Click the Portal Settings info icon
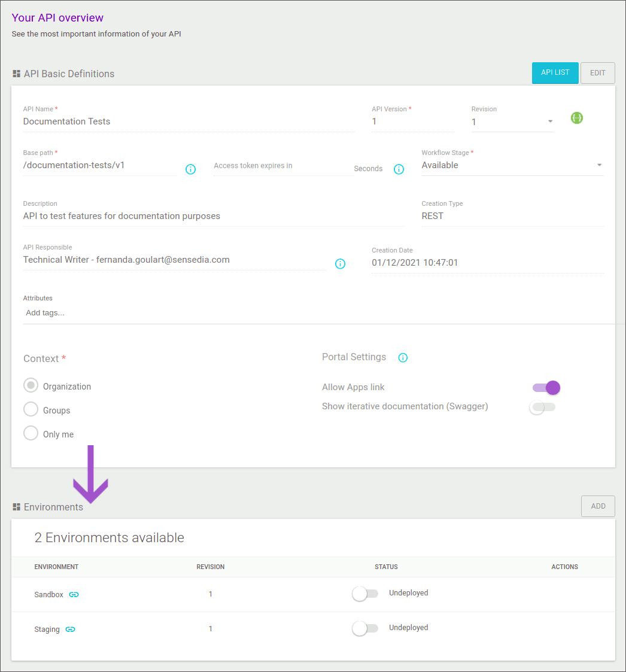Viewport: 626px width, 672px height. pos(402,357)
